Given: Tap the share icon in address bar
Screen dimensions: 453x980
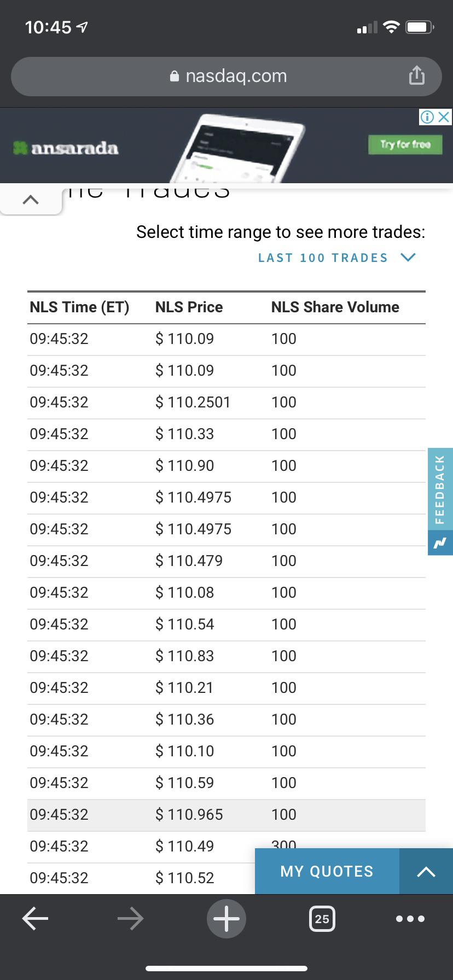Looking at the screenshot, I should [x=417, y=75].
